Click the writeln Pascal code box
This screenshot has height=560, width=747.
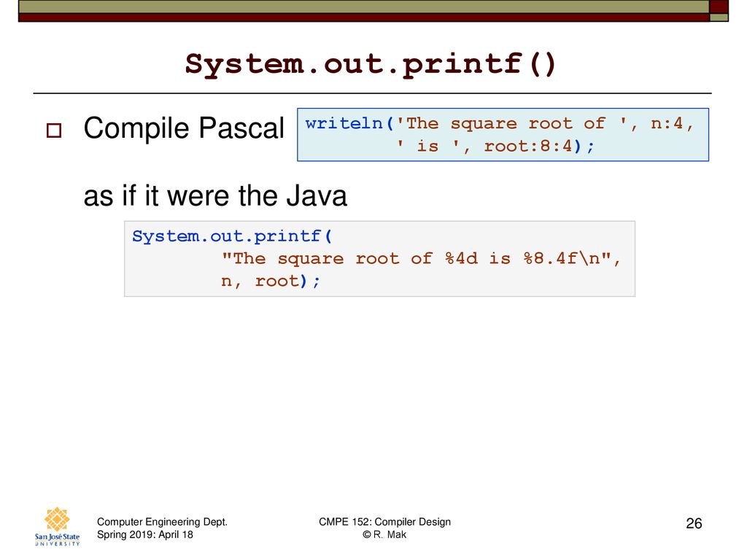click(x=503, y=135)
